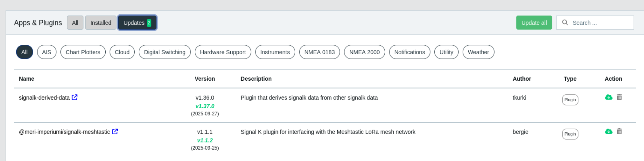Click update icon for signalk-meshtastic plugin

click(x=608, y=131)
